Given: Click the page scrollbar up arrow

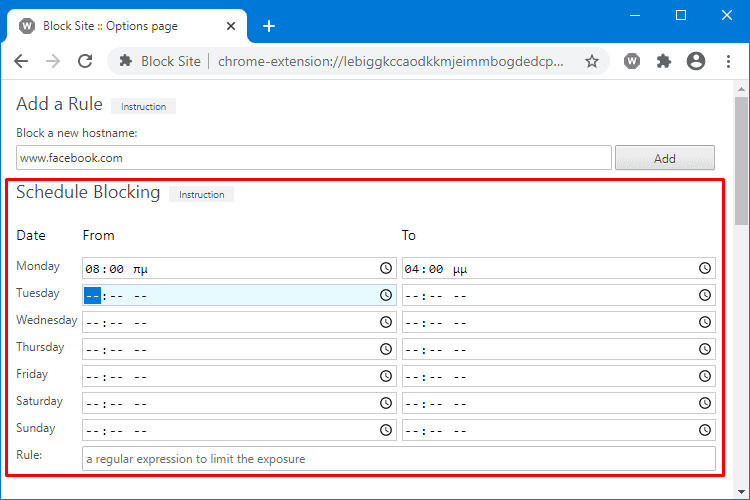Looking at the screenshot, I should (741, 89).
